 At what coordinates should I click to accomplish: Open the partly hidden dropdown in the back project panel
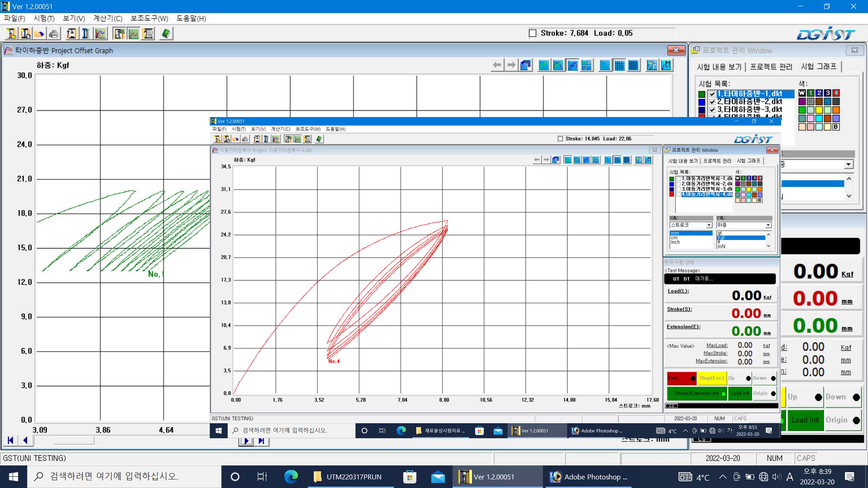click(x=848, y=164)
